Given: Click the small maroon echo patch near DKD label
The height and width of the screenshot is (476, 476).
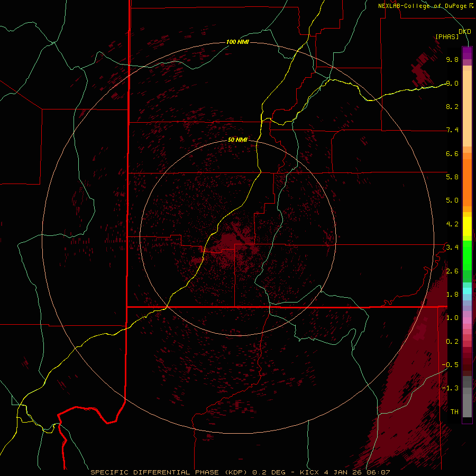Looking at the screenshot, I should [x=422, y=70].
